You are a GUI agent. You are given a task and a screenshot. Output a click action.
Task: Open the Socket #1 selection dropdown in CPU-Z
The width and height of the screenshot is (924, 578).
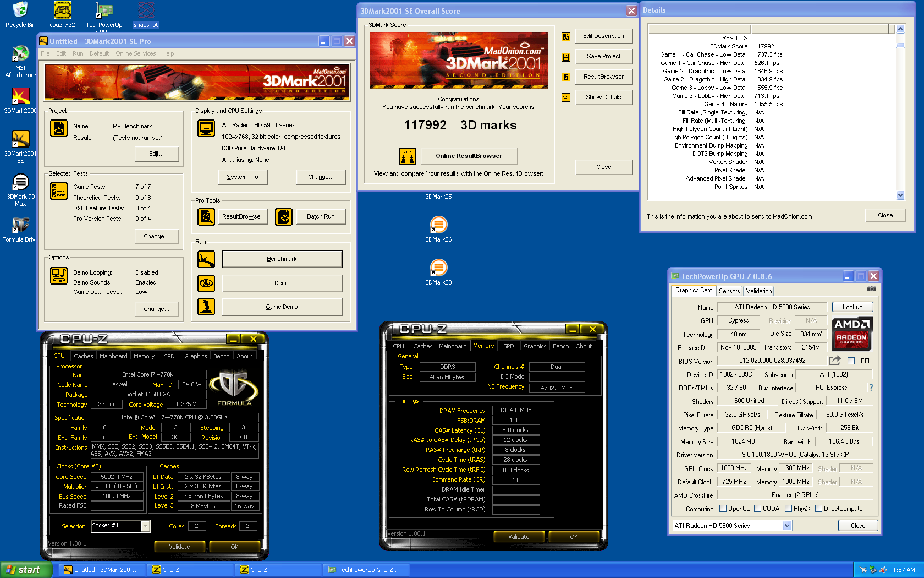click(145, 526)
